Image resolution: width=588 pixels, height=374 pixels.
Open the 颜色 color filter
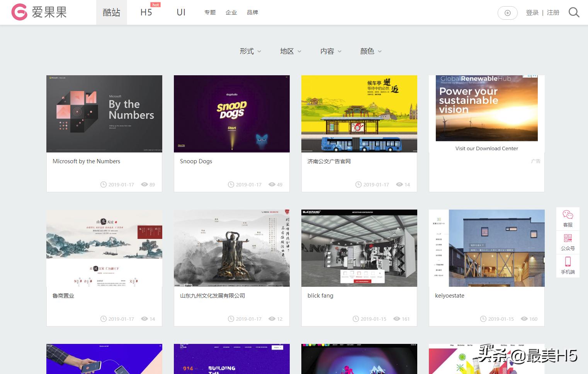click(x=371, y=51)
